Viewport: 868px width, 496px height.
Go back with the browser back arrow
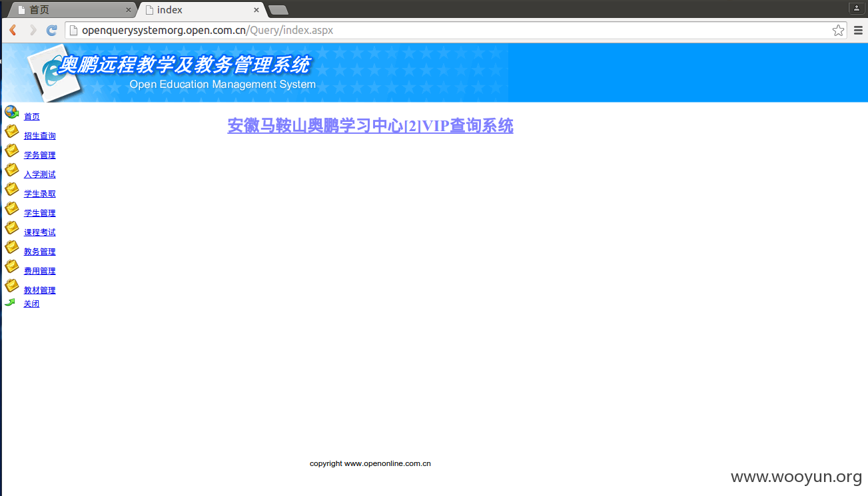tap(13, 30)
